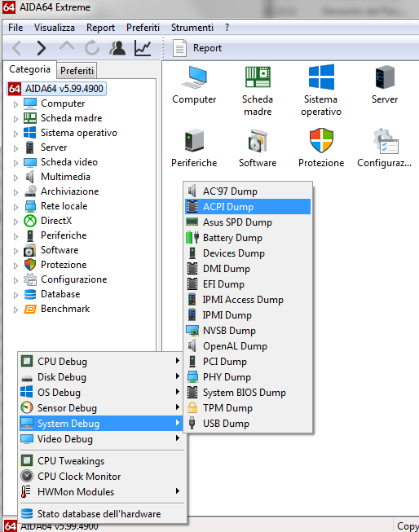Click the Up level arrow icon
419x532 pixels.
pos(67,46)
